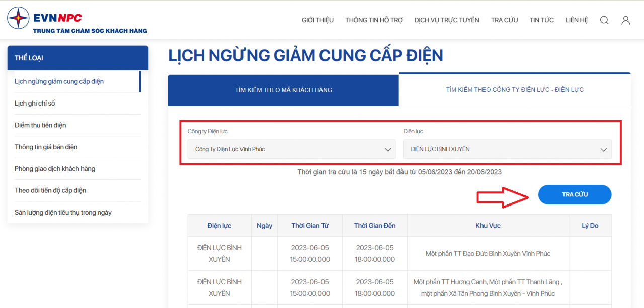Open the Công Ty Điện Lực Vĩnh Phúc selector
The image size is (644, 308).
(291, 149)
